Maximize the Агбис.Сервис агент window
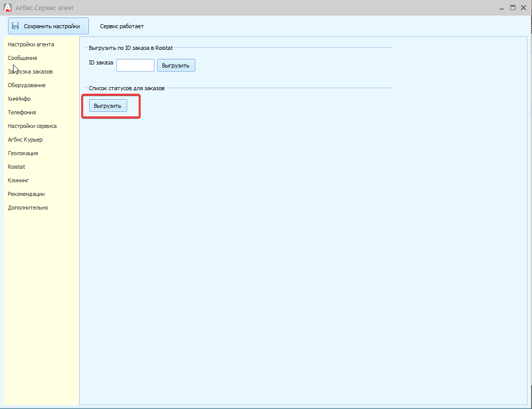The width and height of the screenshot is (532, 409). [x=513, y=8]
